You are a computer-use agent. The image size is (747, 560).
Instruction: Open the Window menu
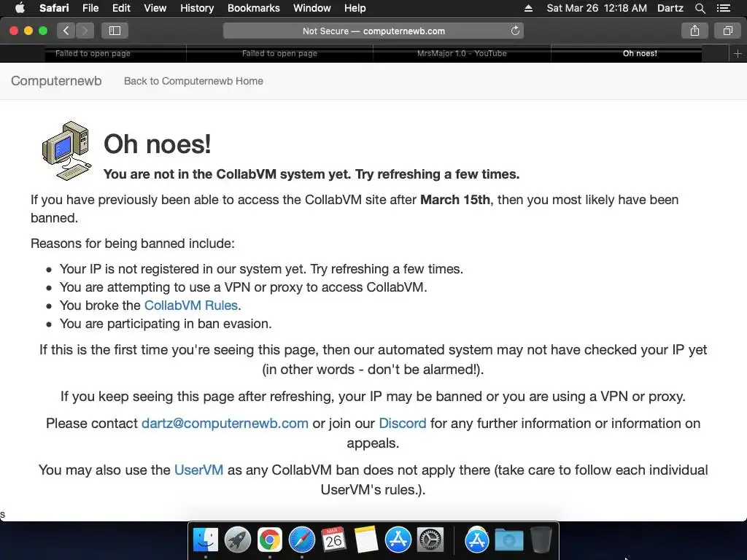pos(311,8)
